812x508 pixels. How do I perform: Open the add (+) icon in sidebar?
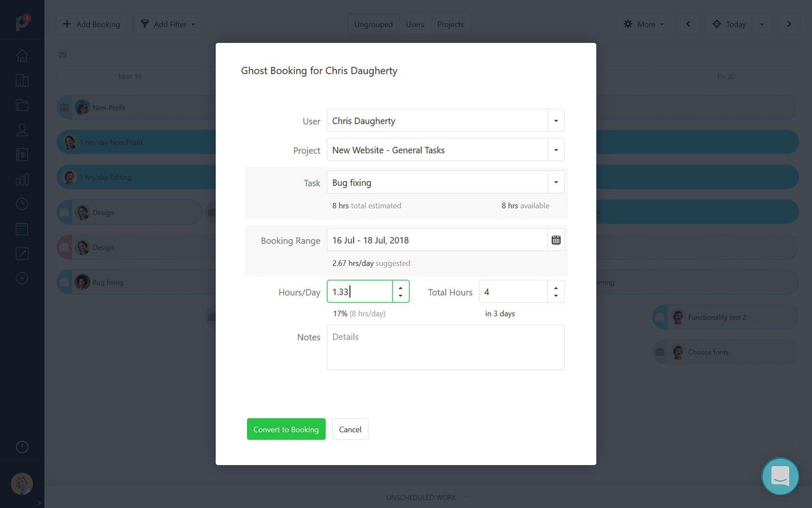(22, 278)
